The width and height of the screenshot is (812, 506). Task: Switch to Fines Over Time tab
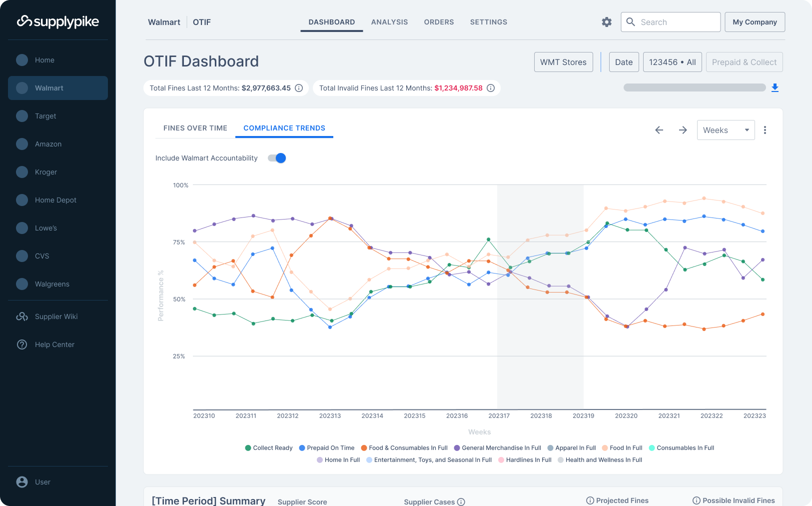(195, 128)
